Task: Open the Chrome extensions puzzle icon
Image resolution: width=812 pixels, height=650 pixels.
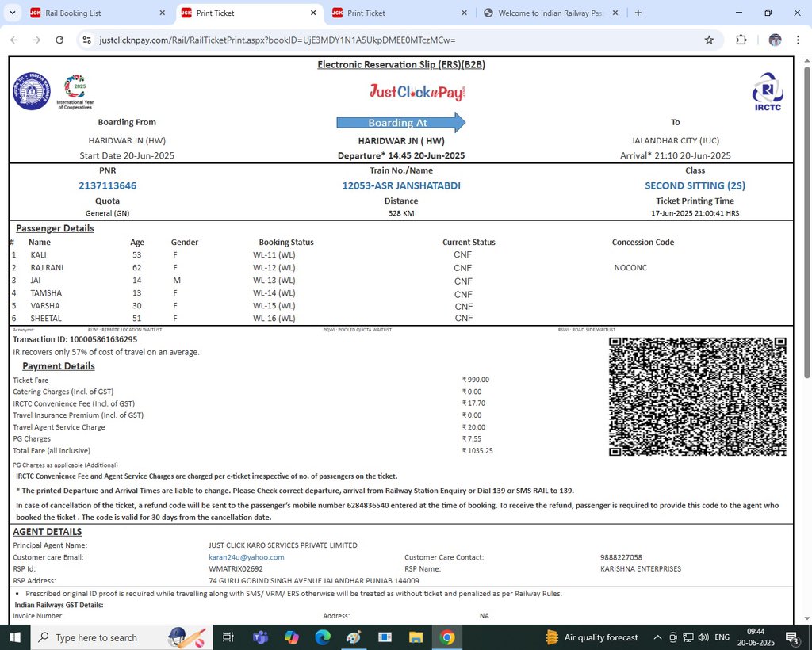Action: (x=741, y=40)
